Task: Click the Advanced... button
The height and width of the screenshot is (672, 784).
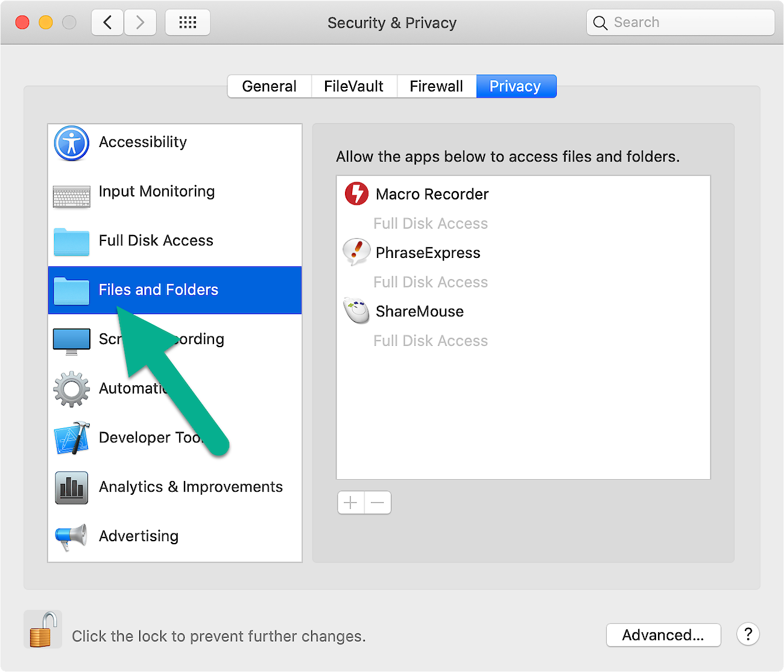Action: [x=663, y=635]
